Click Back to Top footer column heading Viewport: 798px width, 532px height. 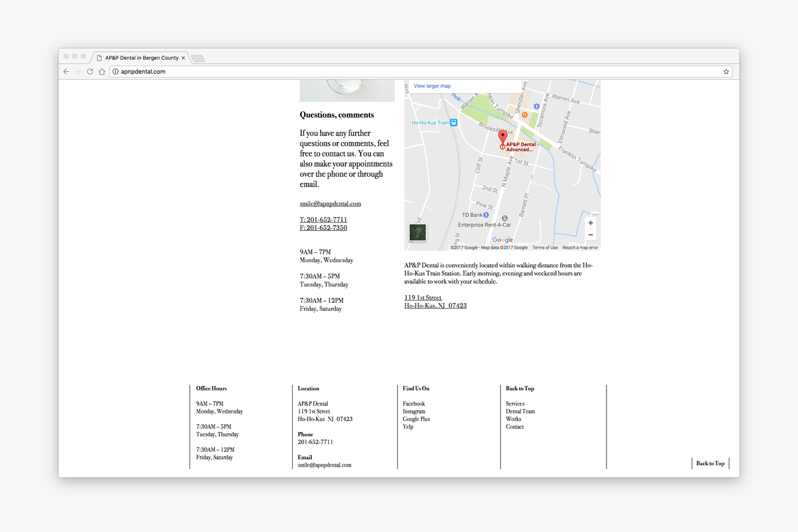click(x=520, y=388)
